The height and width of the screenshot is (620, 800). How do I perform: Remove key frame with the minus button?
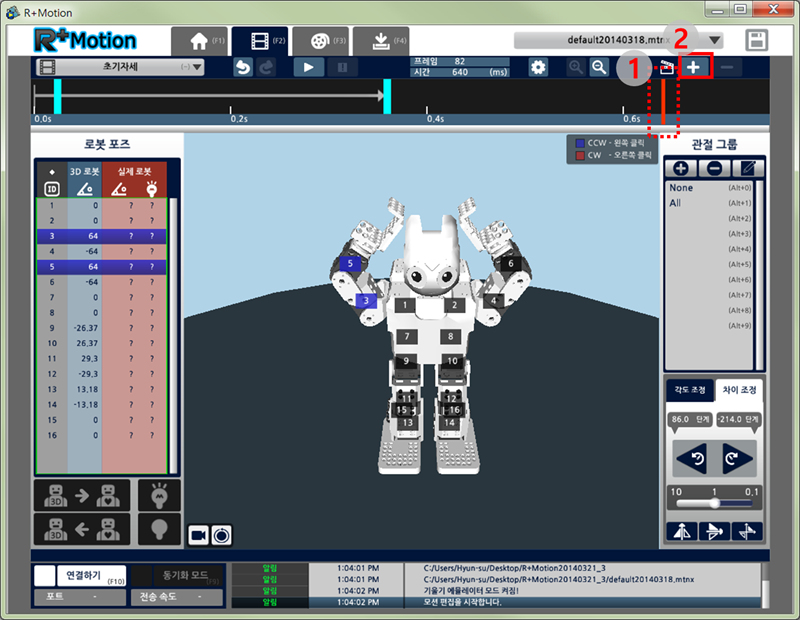tap(728, 67)
